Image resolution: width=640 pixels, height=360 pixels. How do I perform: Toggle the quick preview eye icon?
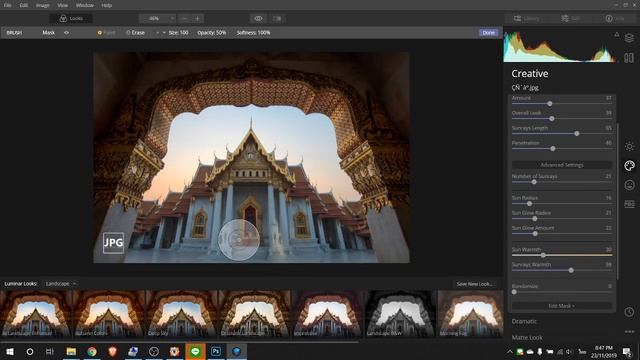click(x=258, y=18)
